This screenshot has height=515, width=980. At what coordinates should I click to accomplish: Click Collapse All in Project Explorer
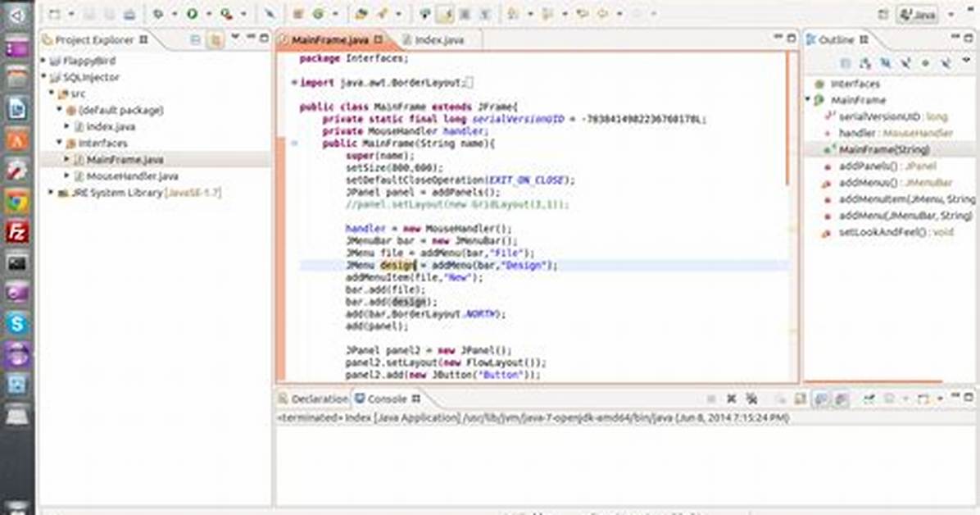tap(196, 39)
